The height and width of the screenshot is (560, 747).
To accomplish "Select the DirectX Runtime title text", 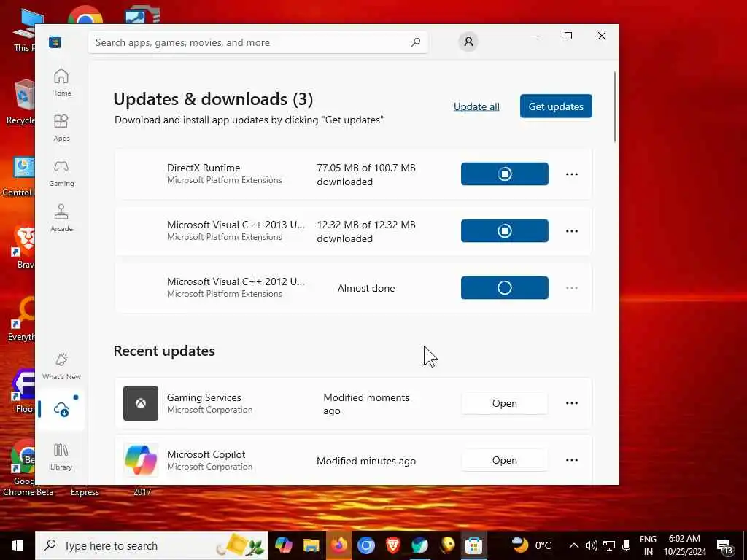I will pos(204,168).
